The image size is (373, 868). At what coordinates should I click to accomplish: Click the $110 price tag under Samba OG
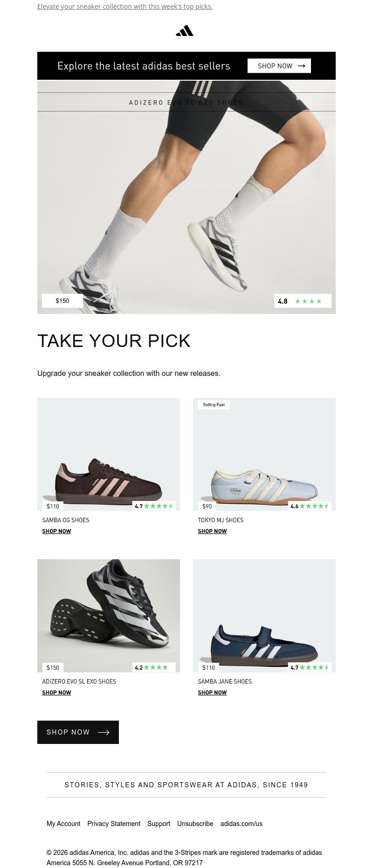[53, 506]
